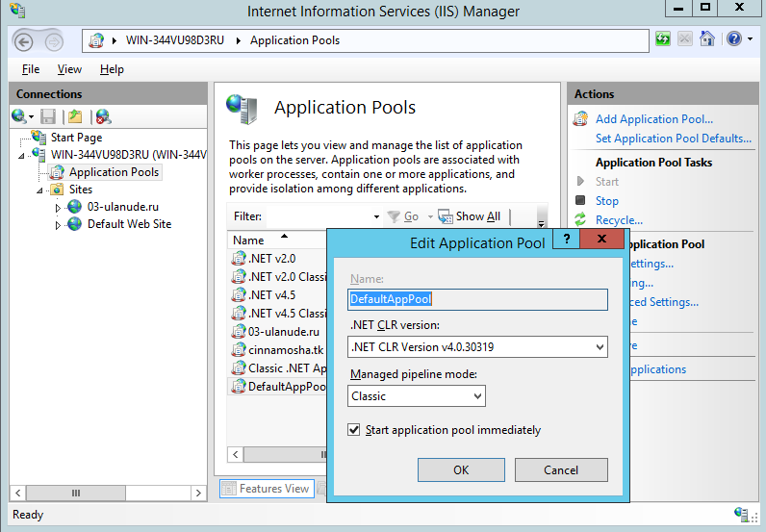Screen dimensions: 766x532
Task: Click the delete connection icon
Action: (104, 116)
